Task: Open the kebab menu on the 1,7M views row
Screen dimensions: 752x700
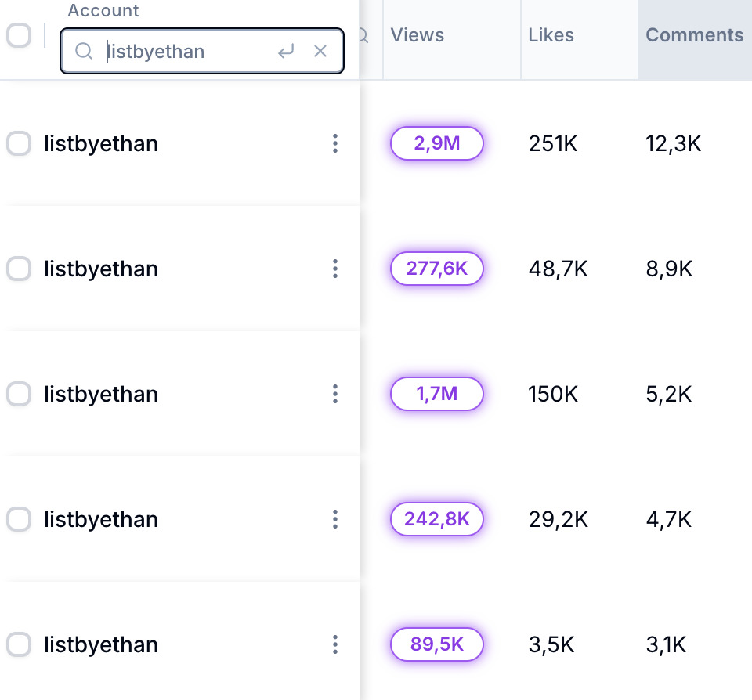Action: [x=335, y=394]
